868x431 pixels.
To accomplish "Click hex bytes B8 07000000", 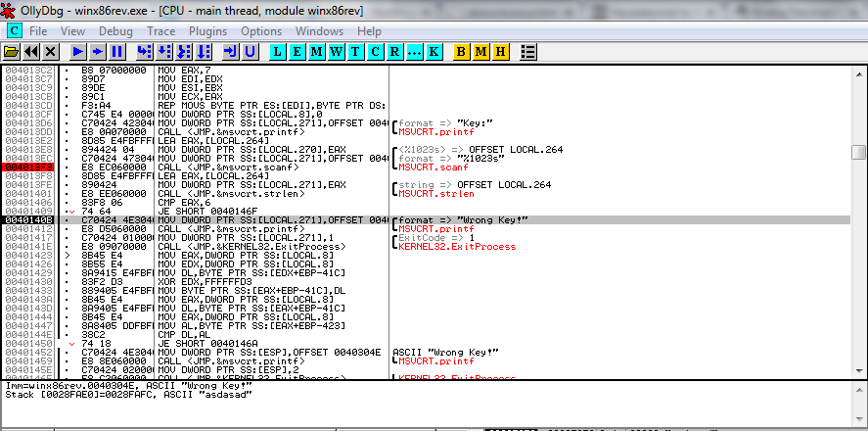I will pyautogui.click(x=114, y=71).
